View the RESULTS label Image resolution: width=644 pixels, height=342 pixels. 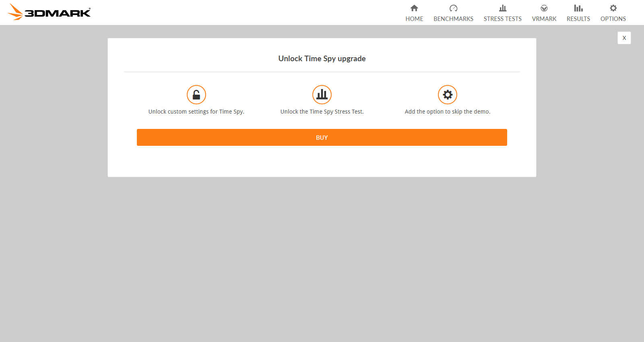[578, 19]
